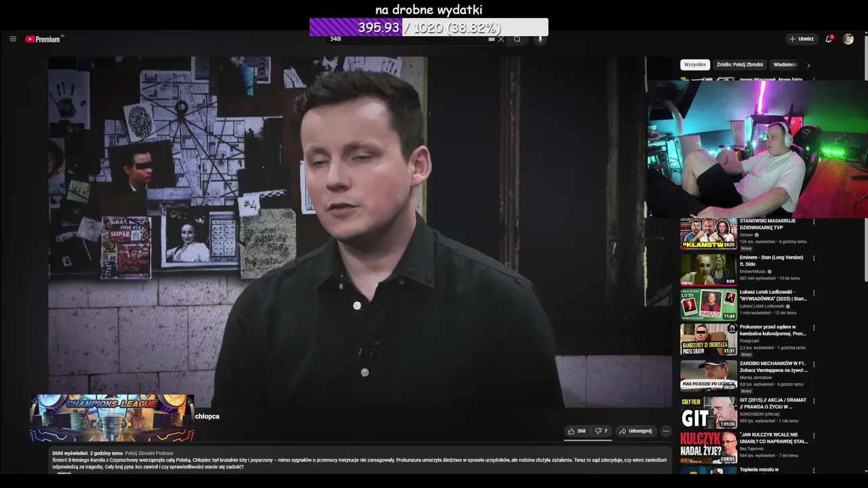The width and height of the screenshot is (868, 488).
Task: Start voice search with the microphone
Action: pos(540,39)
